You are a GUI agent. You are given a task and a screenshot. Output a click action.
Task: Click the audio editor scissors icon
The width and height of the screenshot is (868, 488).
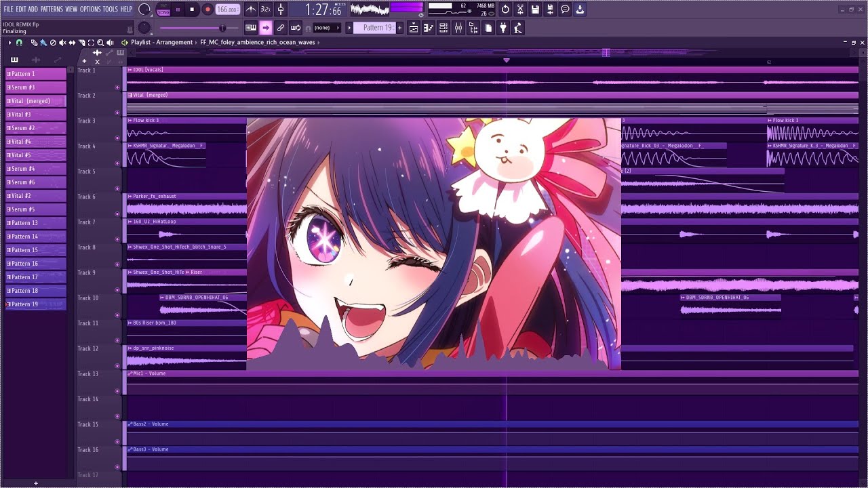520,9
